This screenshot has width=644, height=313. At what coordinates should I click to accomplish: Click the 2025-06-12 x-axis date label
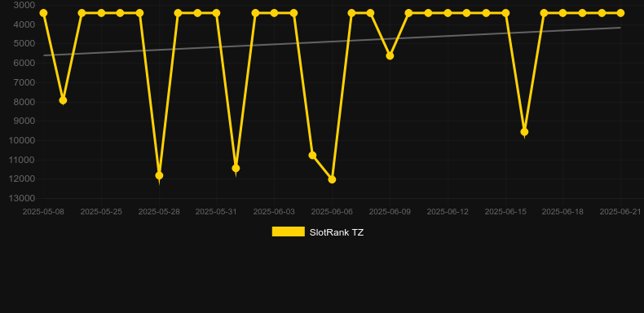pyautogui.click(x=448, y=212)
